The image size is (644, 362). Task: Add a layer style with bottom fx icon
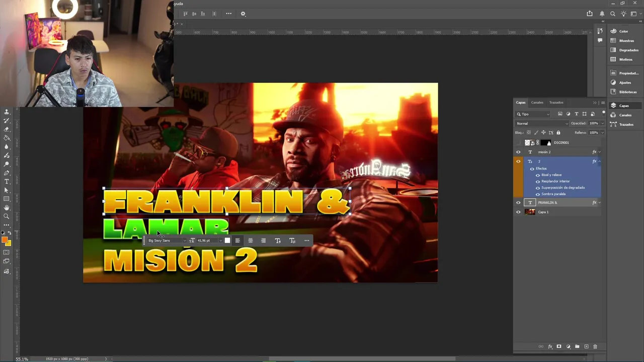click(550, 346)
